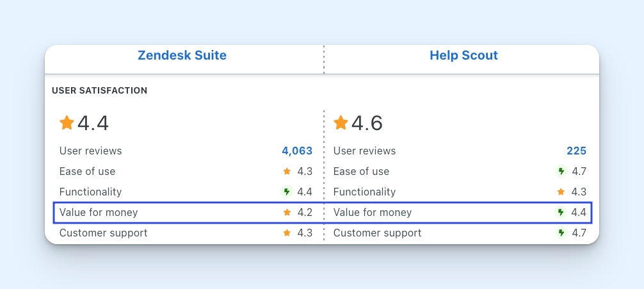Select the 4.3 value for Zendesk Ease of use

tap(305, 172)
